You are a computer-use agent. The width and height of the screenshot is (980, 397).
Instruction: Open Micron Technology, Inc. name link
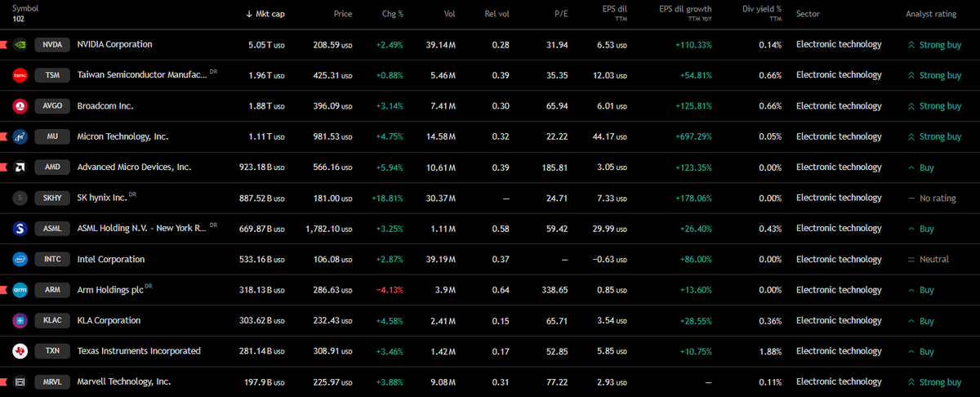122,136
